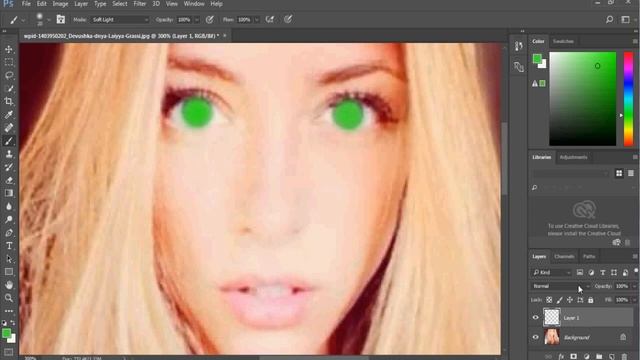Hide Layer 1 using eye icon
This screenshot has width=640, height=360.
pyautogui.click(x=536, y=318)
